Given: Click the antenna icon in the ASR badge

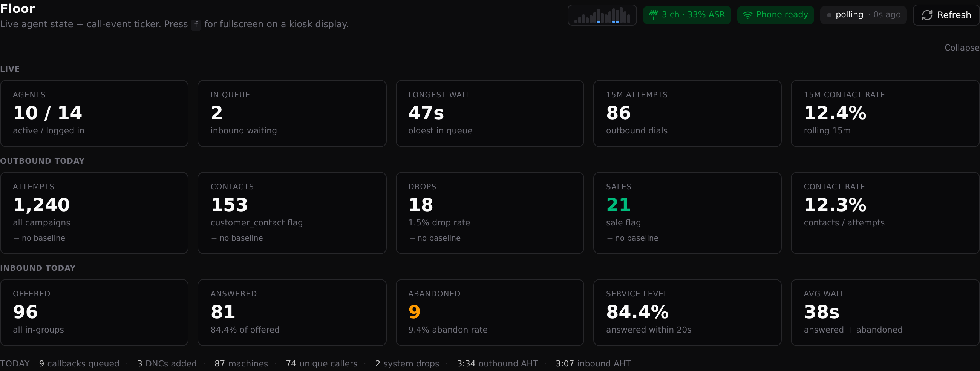Looking at the screenshot, I should [653, 15].
